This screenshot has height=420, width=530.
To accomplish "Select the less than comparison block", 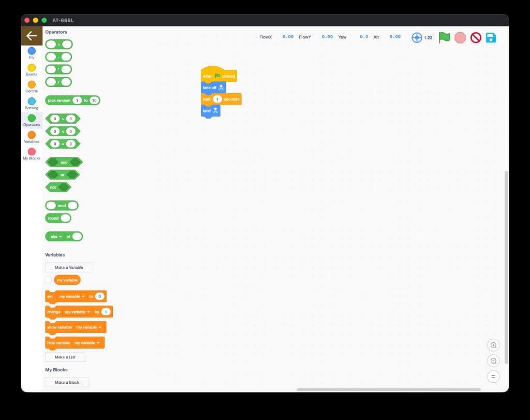I will pos(63,131).
